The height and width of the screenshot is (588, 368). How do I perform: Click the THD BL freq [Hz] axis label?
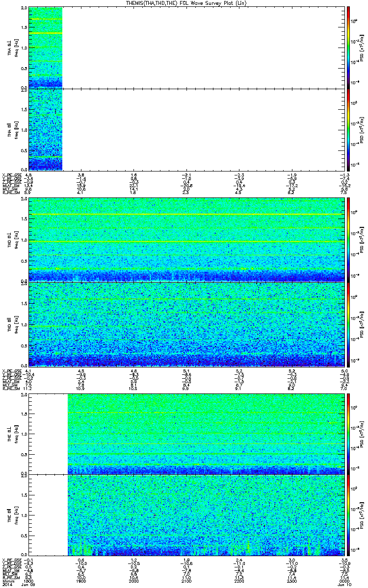pos(16,239)
